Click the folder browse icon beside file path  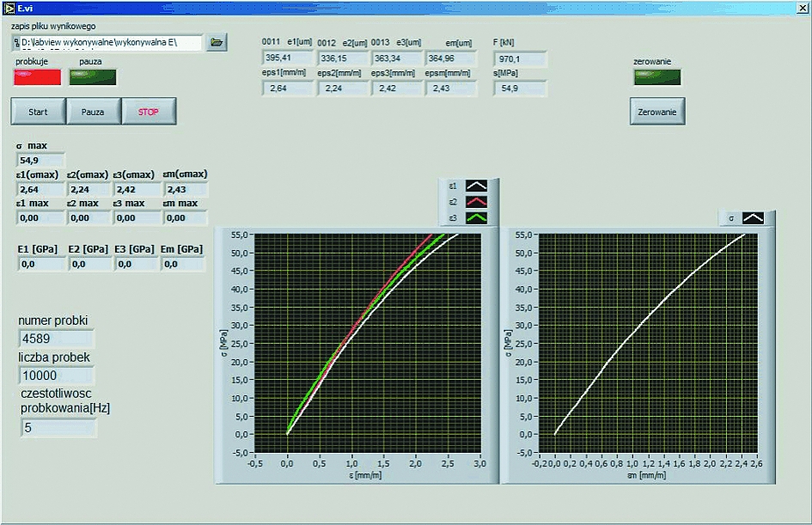[217, 41]
